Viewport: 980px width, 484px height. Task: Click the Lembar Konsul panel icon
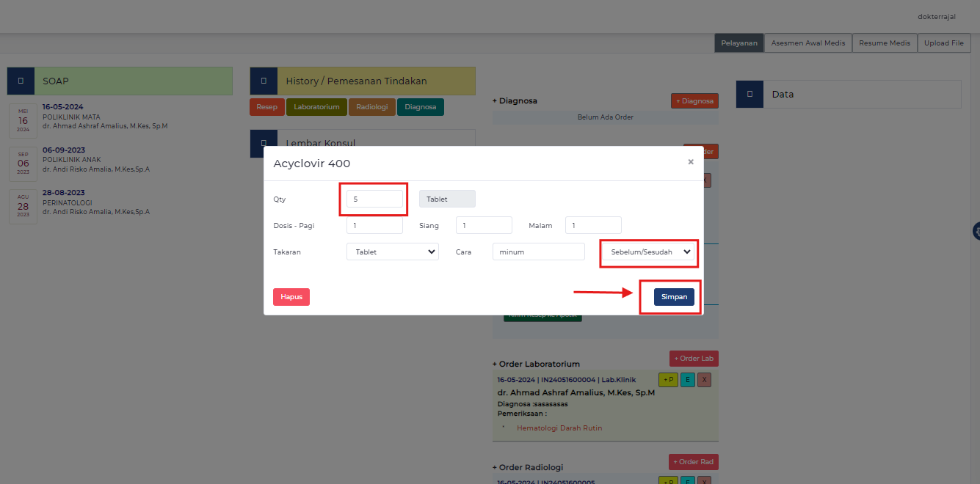tap(264, 143)
